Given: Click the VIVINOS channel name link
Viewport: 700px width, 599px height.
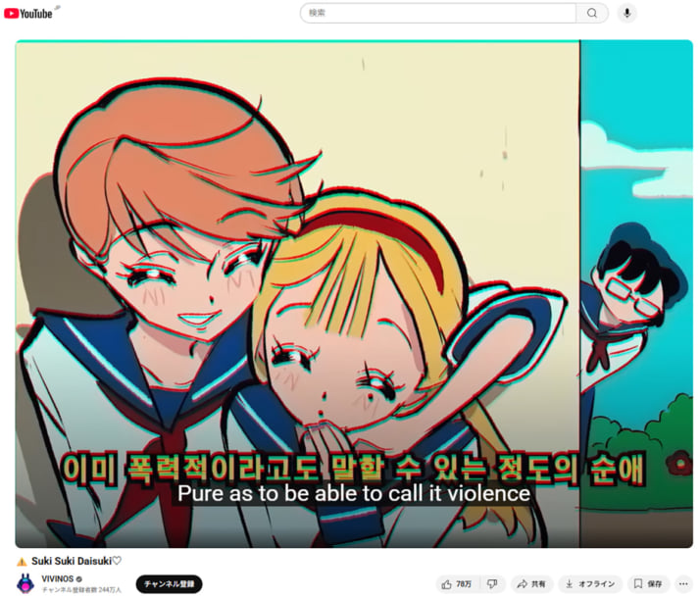Looking at the screenshot, I should 61,579.
